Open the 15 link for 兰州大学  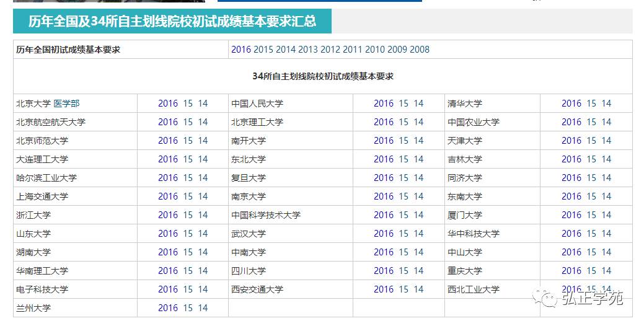coord(188,308)
